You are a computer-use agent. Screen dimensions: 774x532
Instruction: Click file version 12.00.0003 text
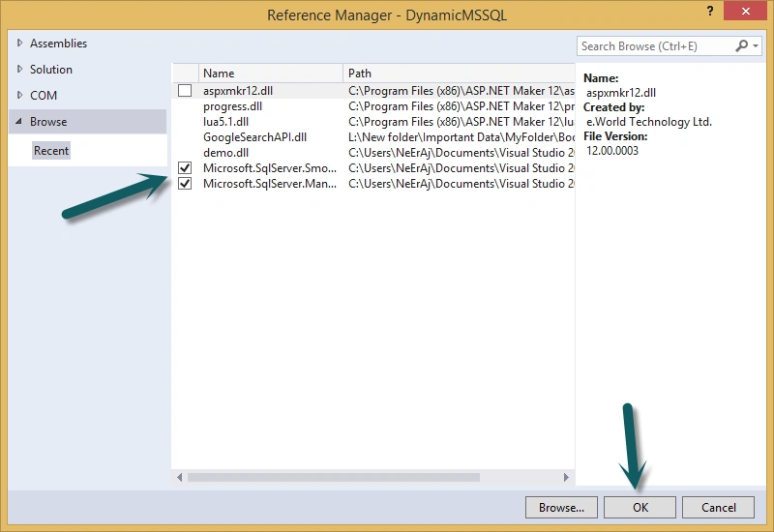(612, 151)
